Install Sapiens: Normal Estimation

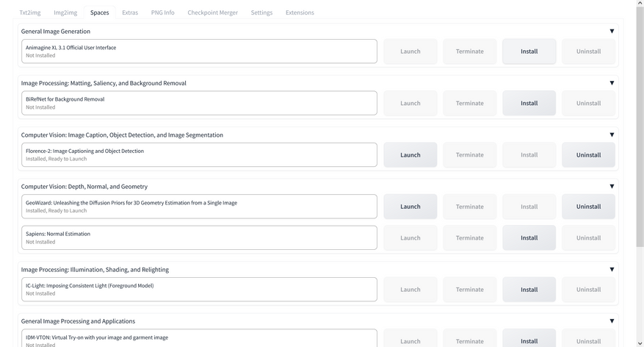click(529, 238)
